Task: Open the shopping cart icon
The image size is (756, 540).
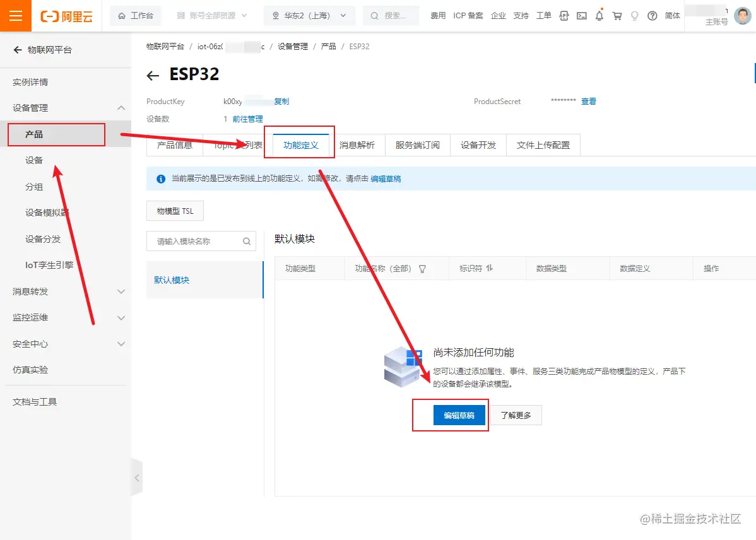Action: [x=617, y=15]
